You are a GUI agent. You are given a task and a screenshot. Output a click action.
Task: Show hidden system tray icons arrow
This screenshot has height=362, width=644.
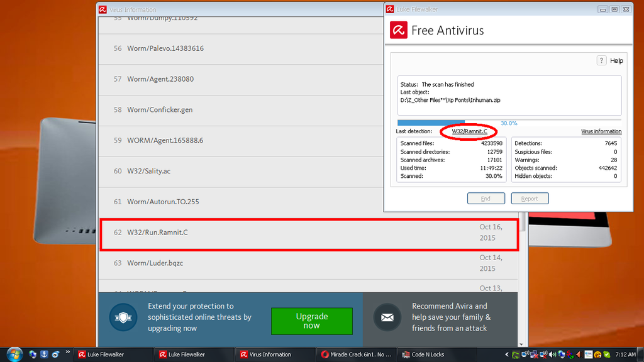[506, 354]
